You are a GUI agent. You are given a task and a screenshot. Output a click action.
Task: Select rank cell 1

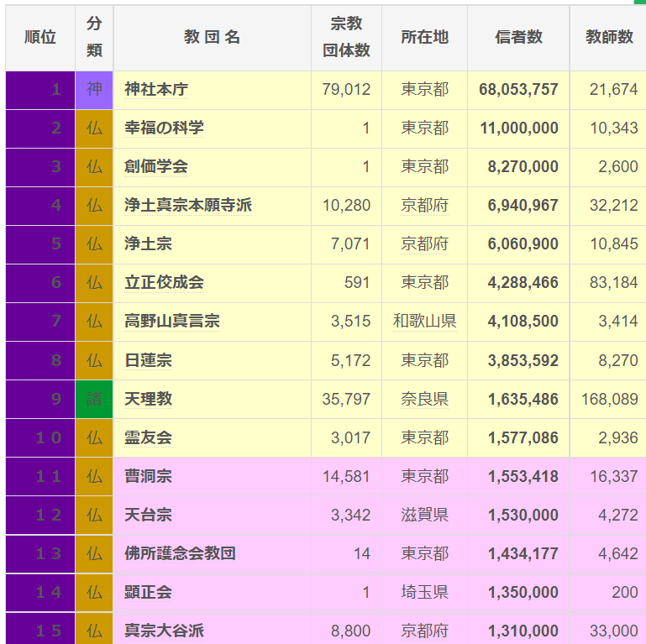[40, 90]
